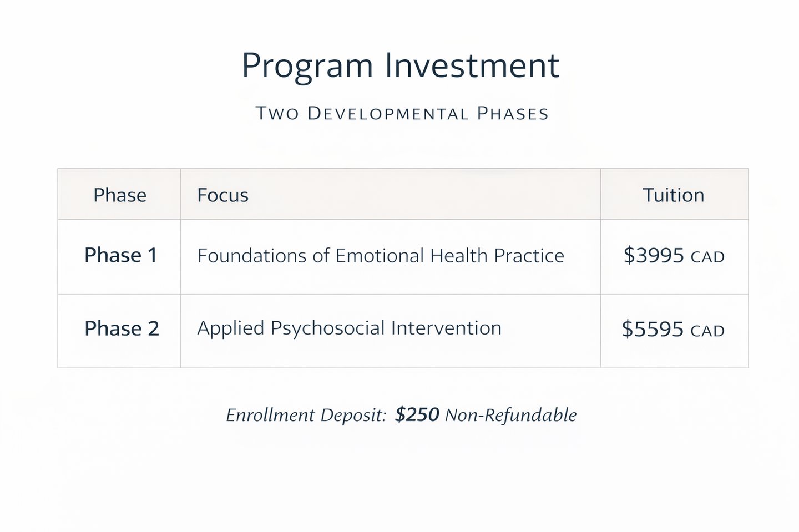This screenshot has height=532, width=799.
Task: Click the CAD label beside $3995
Action: (707, 257)
